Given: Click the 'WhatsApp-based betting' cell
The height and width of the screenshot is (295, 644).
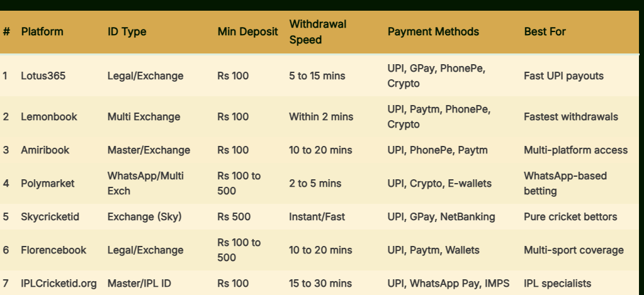Looking at the screenshot, I should point(565,184).
